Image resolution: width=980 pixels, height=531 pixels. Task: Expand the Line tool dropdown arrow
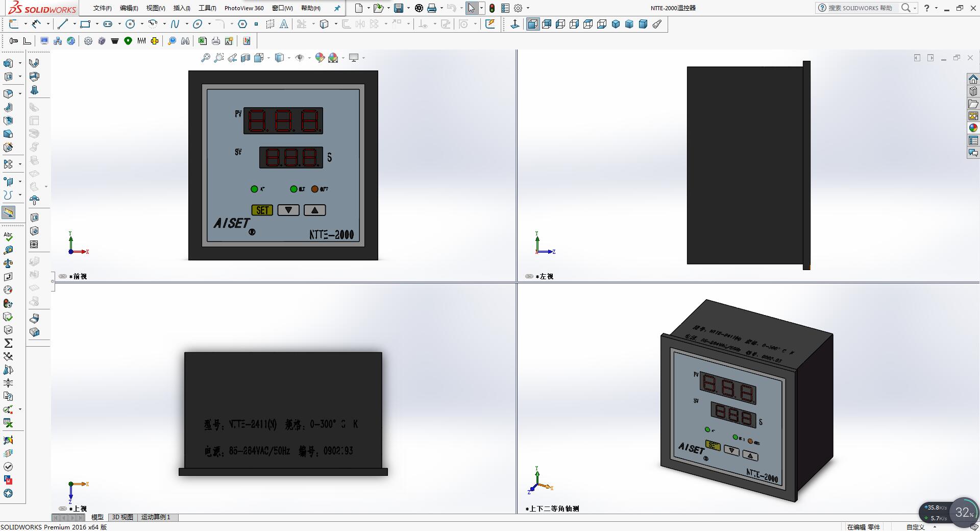(74, 23)
